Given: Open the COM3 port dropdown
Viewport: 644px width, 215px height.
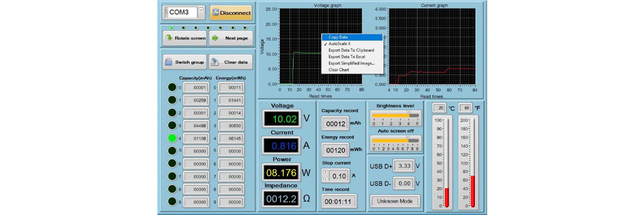Looking at the screenshot, I should pyautogui.click(x=201, y=10).
